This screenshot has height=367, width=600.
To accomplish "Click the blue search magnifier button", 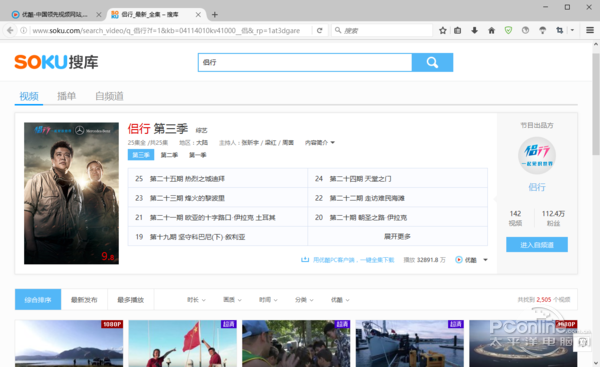I will coord(432,62).
